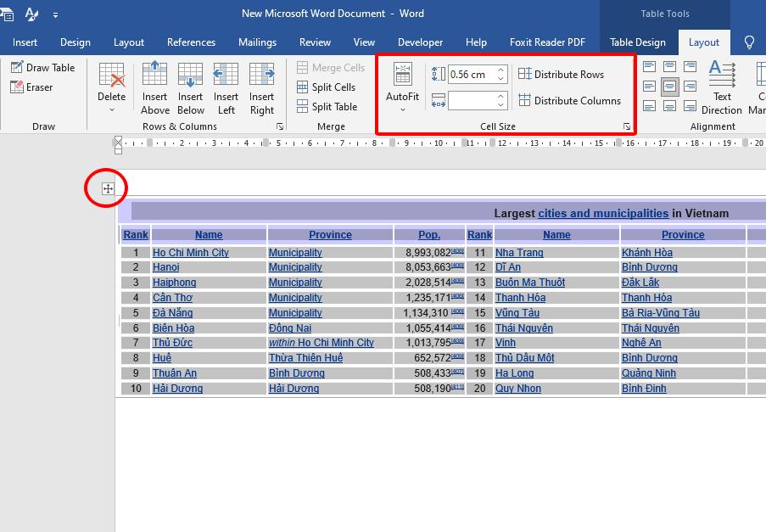Click the table move handle
Screen dimensions: 766x532
pyautogui.click(x=108, y=188)
